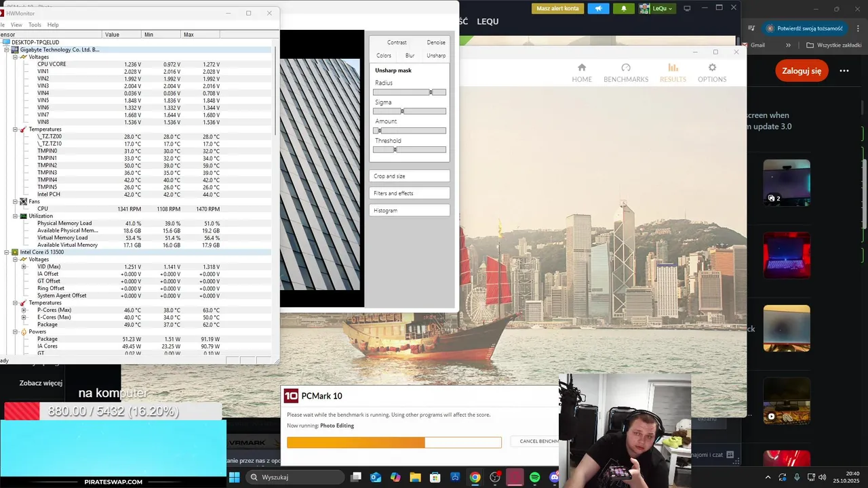
Task: Open Task View on taskbar
Action: point(356,477)
